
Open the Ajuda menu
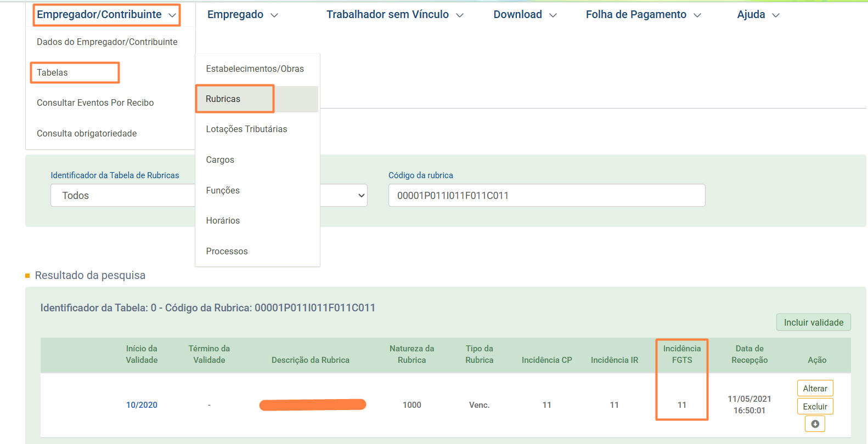[x=758, y=15]
